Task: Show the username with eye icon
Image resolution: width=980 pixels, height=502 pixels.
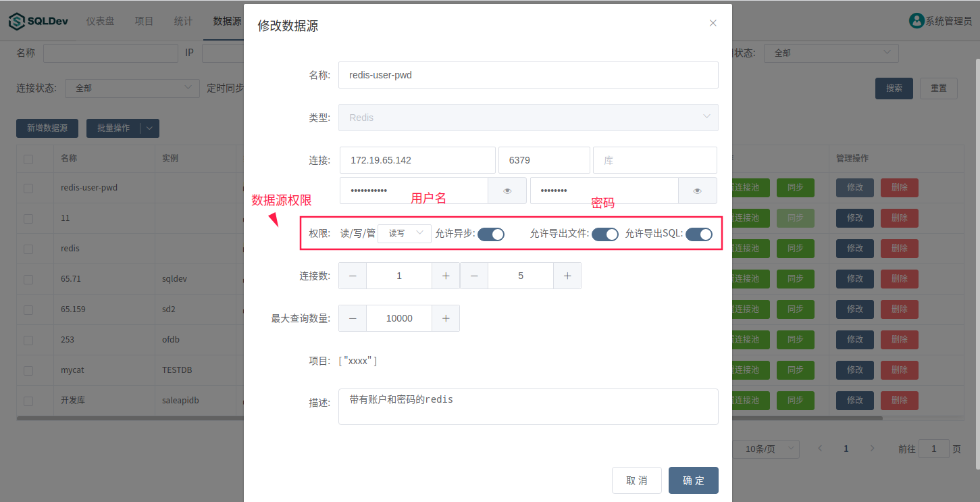Action: (x=507, y=191)
